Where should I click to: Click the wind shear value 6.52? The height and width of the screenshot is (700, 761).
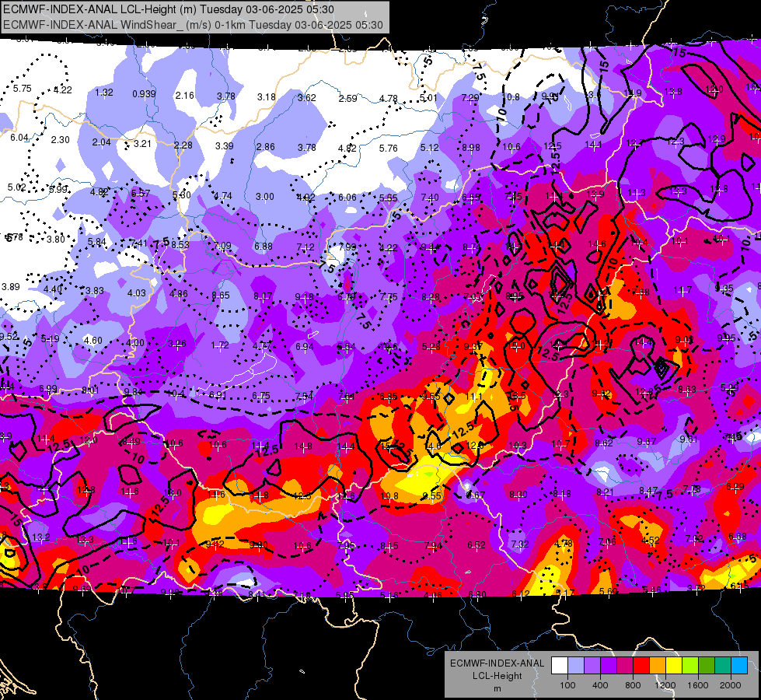point(476,545)
